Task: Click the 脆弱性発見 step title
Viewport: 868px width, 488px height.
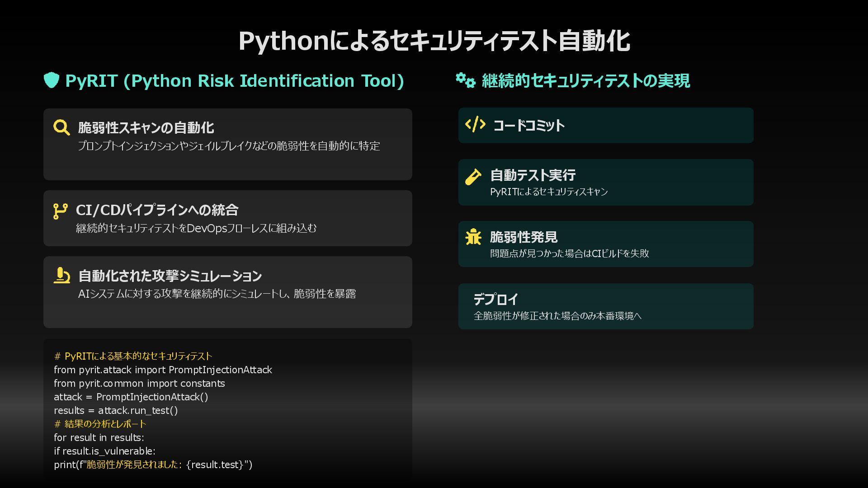Action: [x=524, y=237]
